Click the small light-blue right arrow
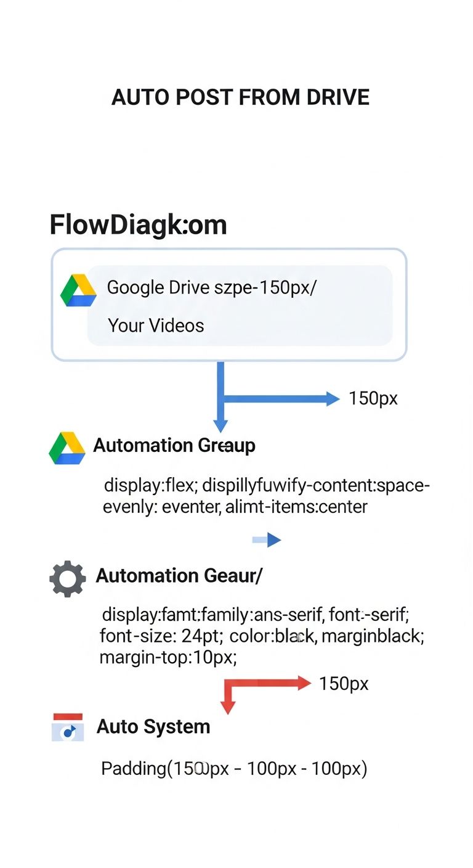 266,541
